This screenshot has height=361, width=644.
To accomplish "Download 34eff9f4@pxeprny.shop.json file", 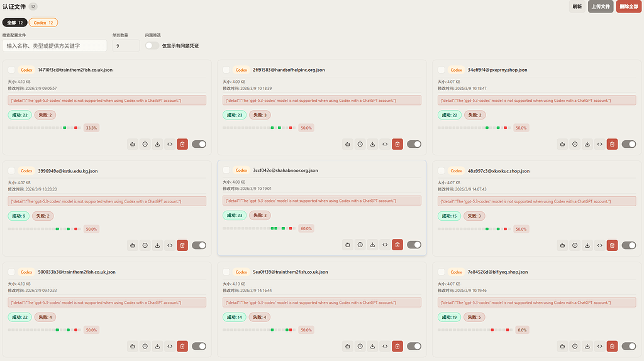I will pos(587,144).
